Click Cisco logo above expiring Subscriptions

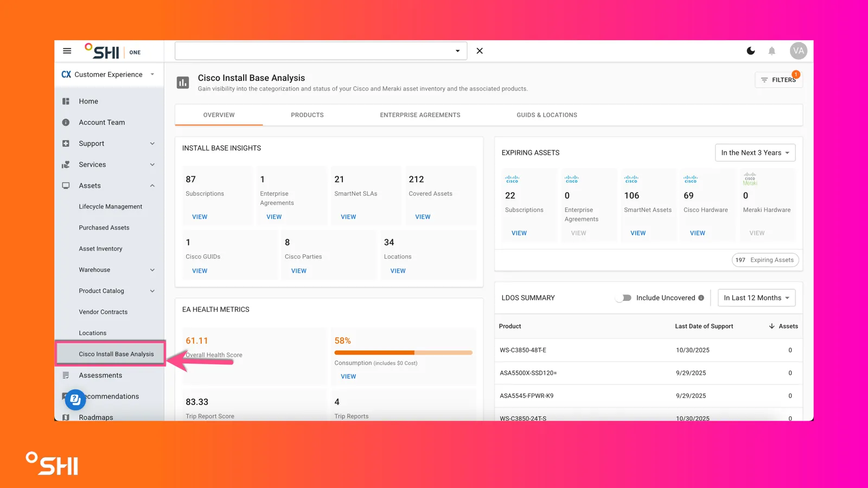[x=512, y=179]
